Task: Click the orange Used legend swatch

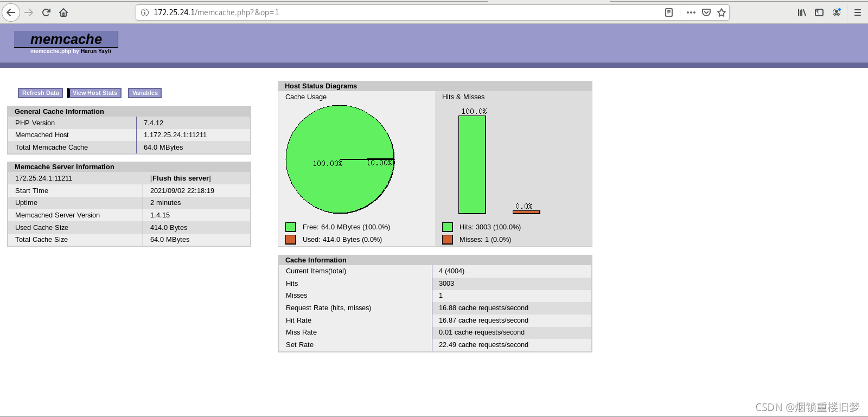Action: click(291, 240)
